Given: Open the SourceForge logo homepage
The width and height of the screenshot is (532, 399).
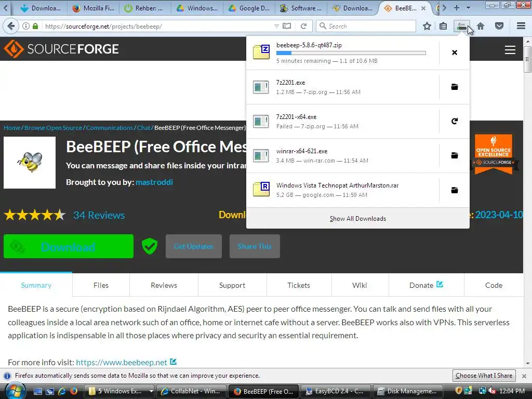Looking at the screenshot, I should (61, 49).
